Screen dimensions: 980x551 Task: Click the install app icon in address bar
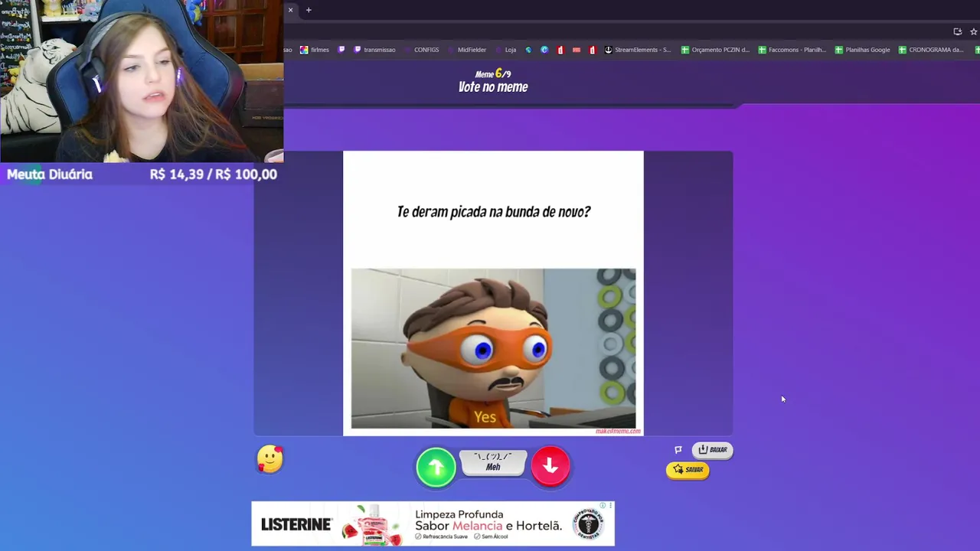tap(957, 31)
